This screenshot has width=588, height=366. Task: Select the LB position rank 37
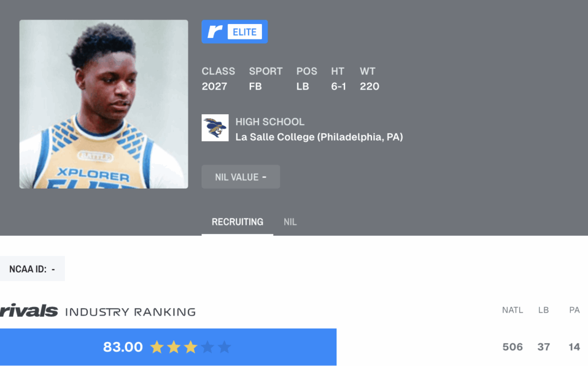(543, 347)
